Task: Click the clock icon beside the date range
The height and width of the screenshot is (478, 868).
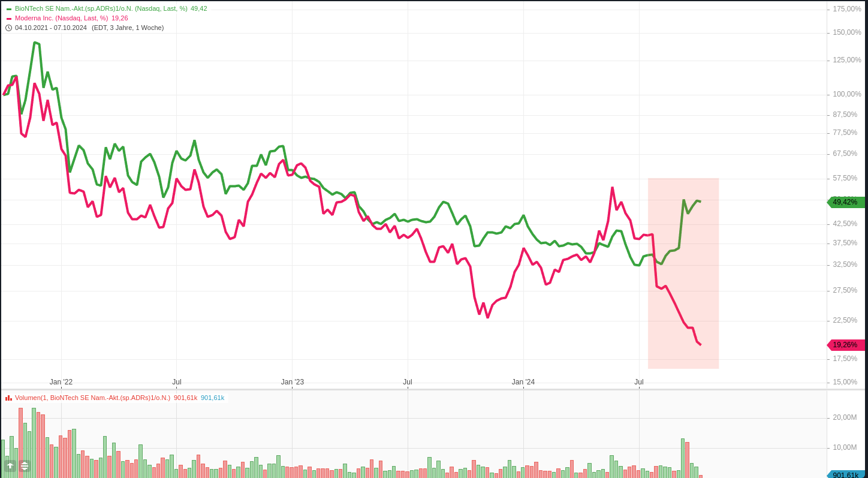Action: [8, 28]
